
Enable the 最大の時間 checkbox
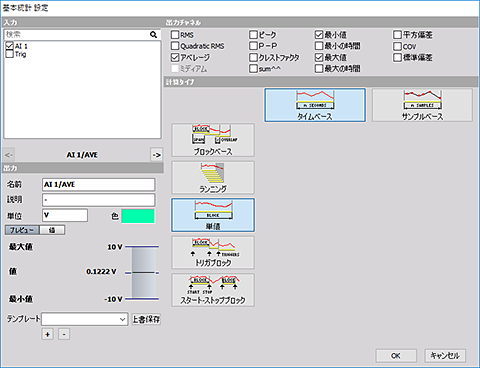[319, 68]
